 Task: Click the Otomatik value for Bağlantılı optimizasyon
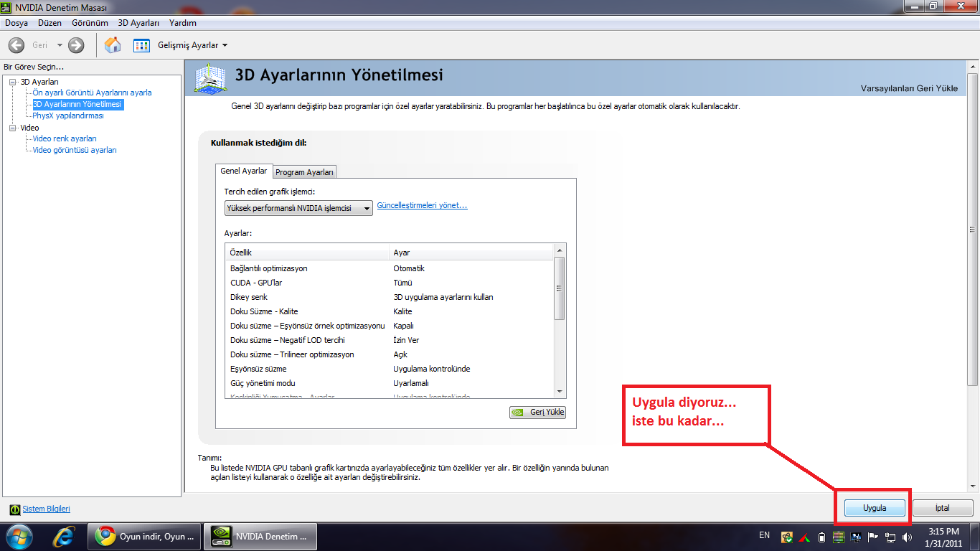point(409,268)
